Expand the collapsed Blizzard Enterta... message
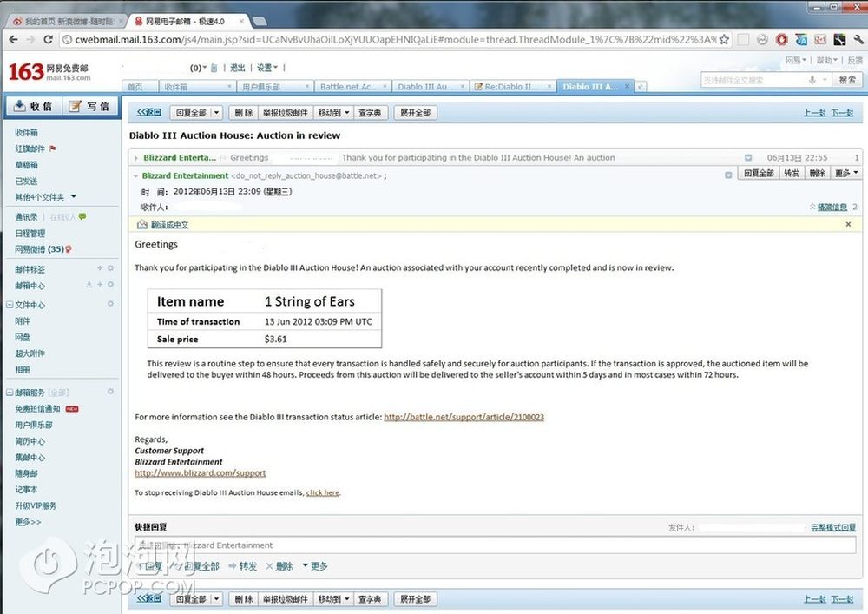 (x=136, y=158)
